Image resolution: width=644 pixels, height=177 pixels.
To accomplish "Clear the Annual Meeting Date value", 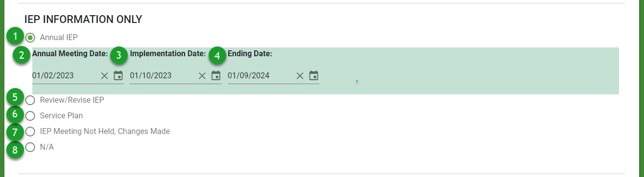I will [x=104, y=76].
